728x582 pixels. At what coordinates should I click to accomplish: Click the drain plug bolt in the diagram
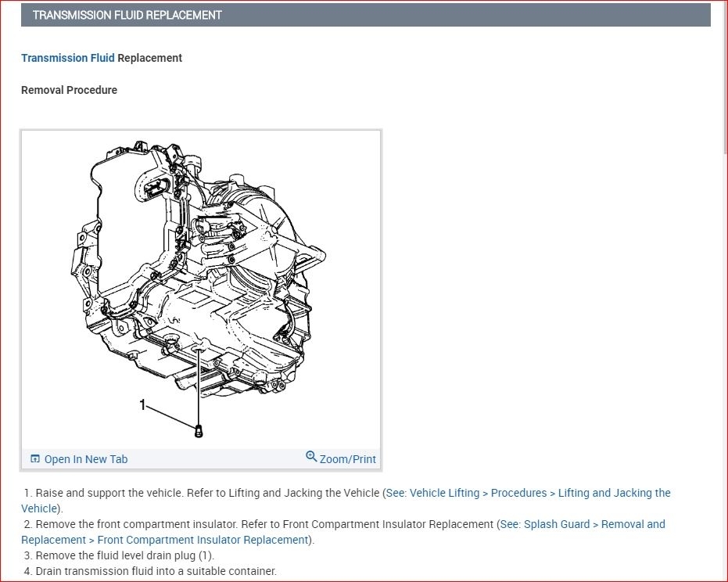(198, 429)
